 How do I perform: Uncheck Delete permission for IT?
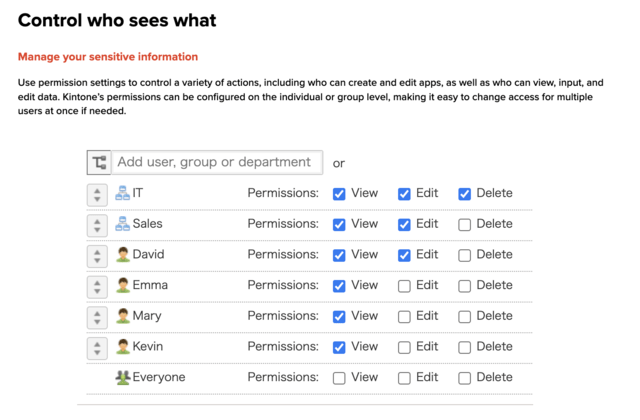(464, 194)
